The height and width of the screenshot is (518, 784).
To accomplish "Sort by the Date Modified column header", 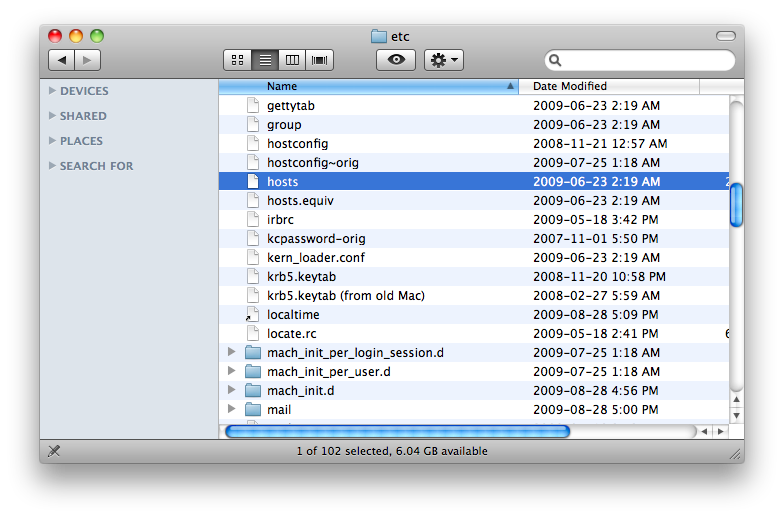I will (x=609, y=86).
